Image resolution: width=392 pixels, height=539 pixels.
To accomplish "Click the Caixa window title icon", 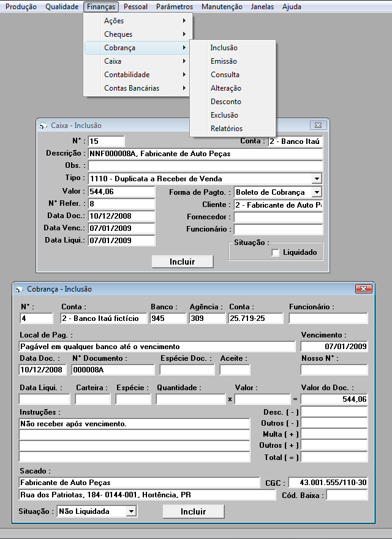I will (x=43, y=126).
